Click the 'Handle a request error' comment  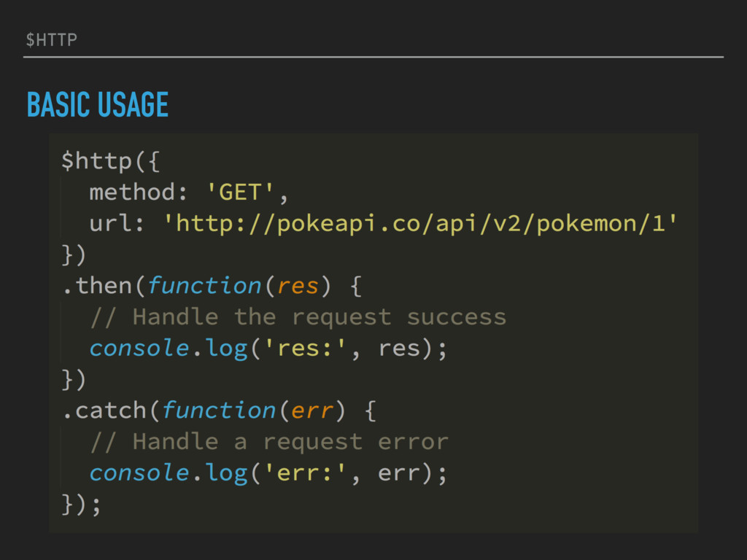270,442
